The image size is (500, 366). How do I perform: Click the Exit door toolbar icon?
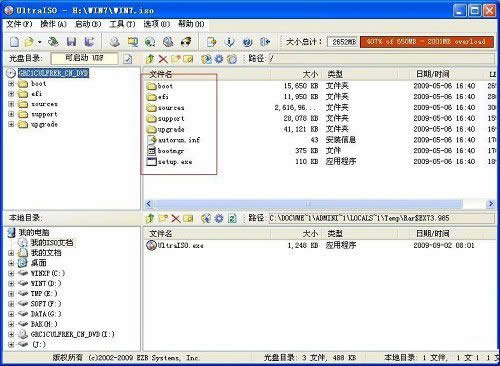(265, 42)
